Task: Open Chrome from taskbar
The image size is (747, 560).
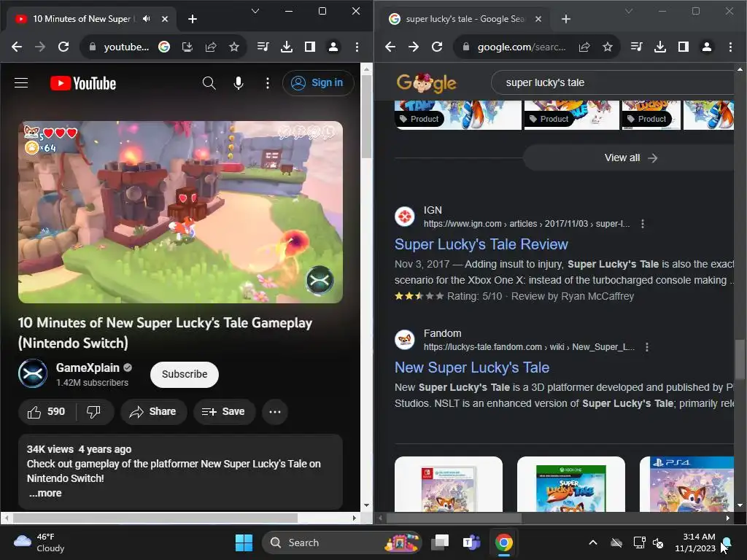Action: point(503,542)
